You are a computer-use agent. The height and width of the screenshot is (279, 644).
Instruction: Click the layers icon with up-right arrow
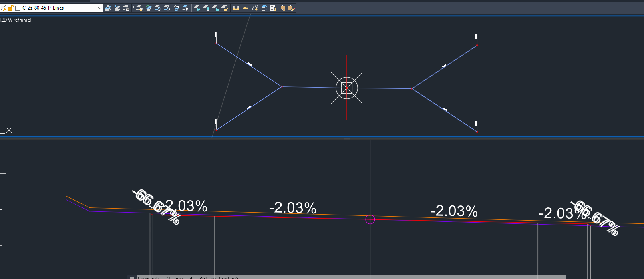pos(167,8)
